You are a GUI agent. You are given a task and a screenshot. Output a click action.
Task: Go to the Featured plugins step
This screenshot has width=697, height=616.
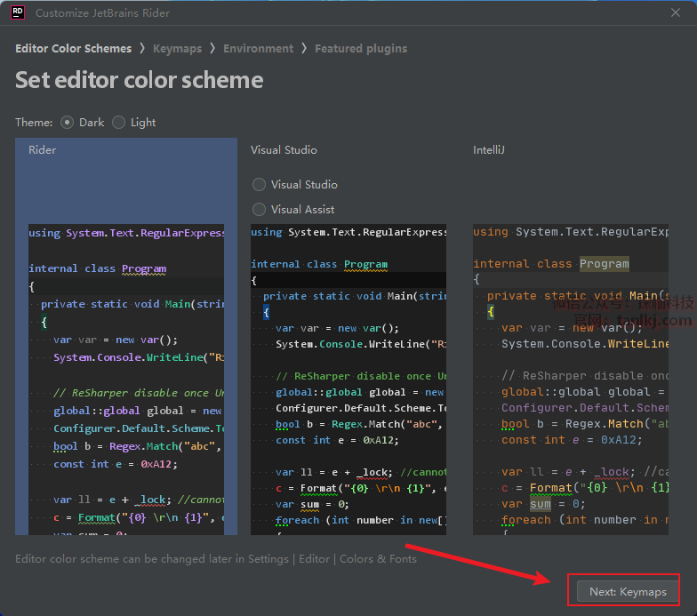coord(360,49)
